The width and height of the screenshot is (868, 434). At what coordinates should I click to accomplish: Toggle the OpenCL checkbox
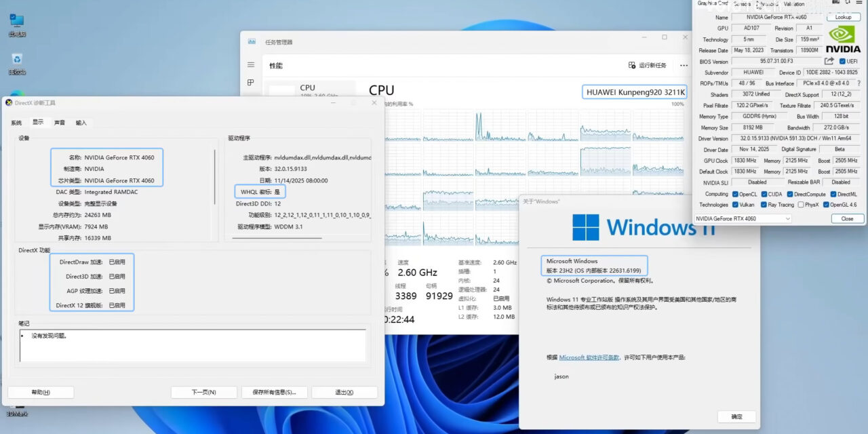[734, 194]
